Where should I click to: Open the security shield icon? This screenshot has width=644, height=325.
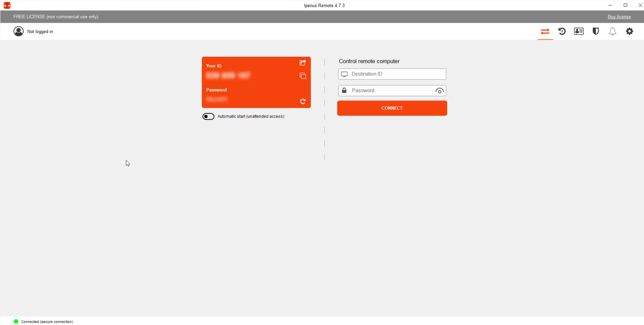point(595,31)
